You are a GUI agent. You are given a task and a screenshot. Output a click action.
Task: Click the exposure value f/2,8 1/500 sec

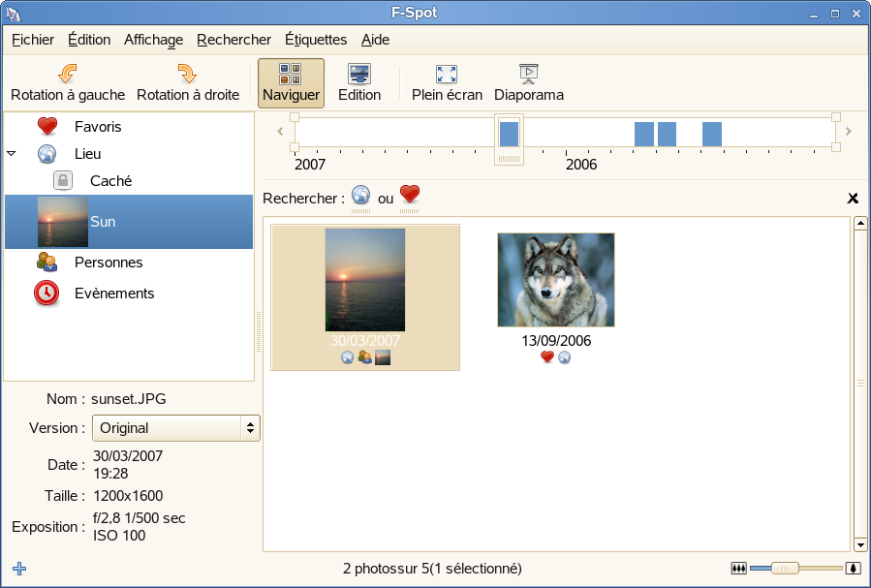click(139, 518)
